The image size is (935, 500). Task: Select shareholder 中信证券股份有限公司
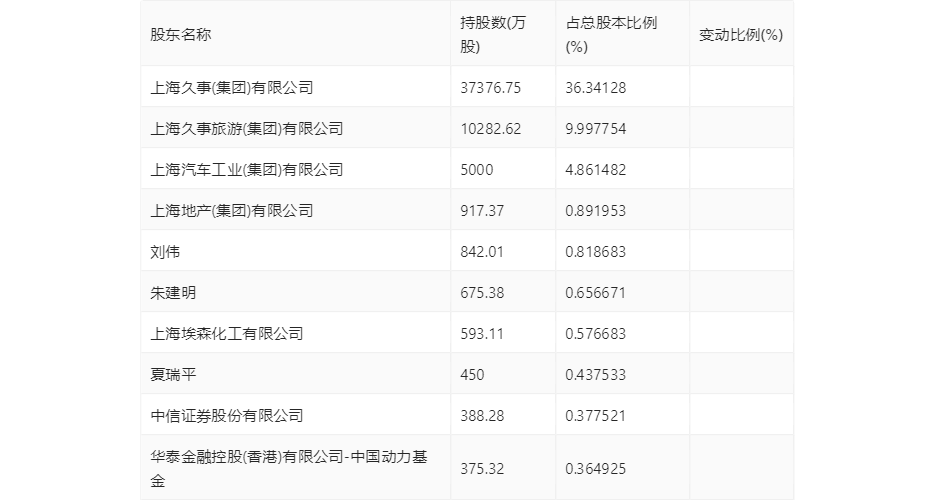point(227,416)
